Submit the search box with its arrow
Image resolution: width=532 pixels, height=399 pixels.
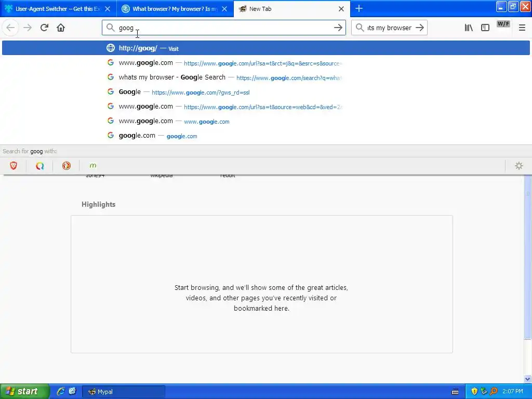(420, 28)
